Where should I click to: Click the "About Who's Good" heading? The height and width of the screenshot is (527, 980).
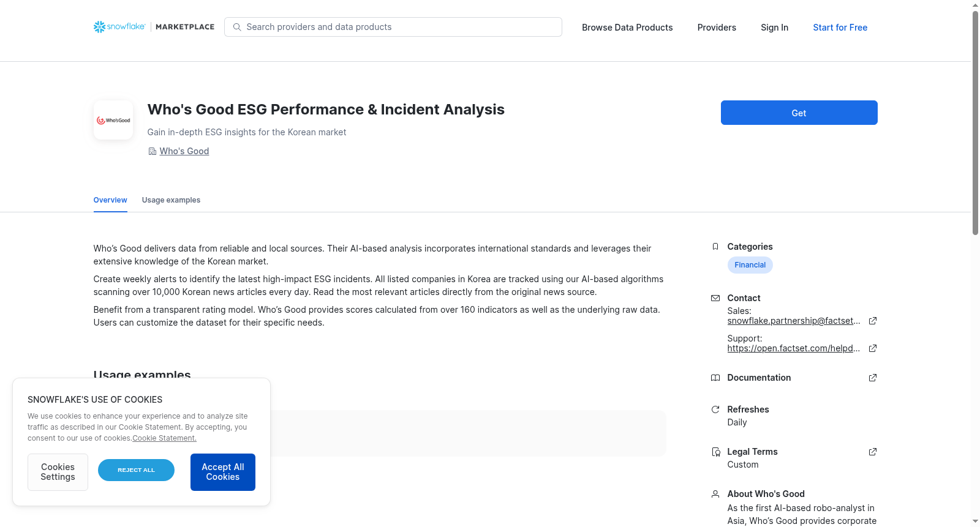[766, 494]
